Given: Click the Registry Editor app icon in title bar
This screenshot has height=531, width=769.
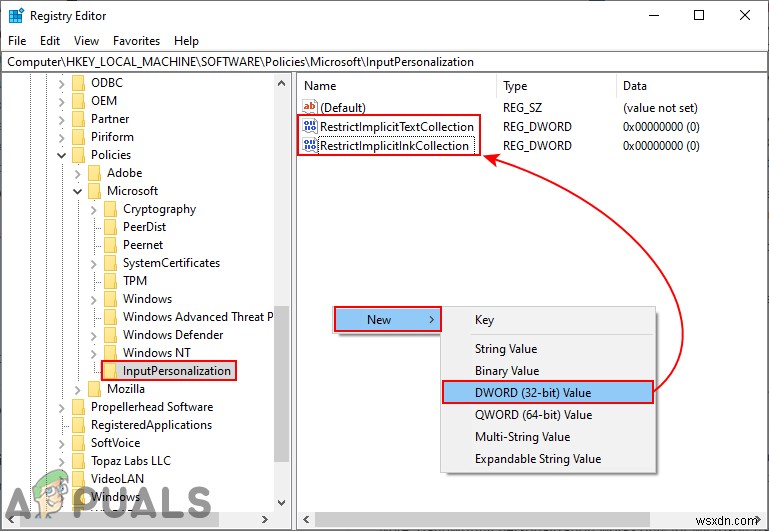Looking at the screenshot, I should 16,16.
